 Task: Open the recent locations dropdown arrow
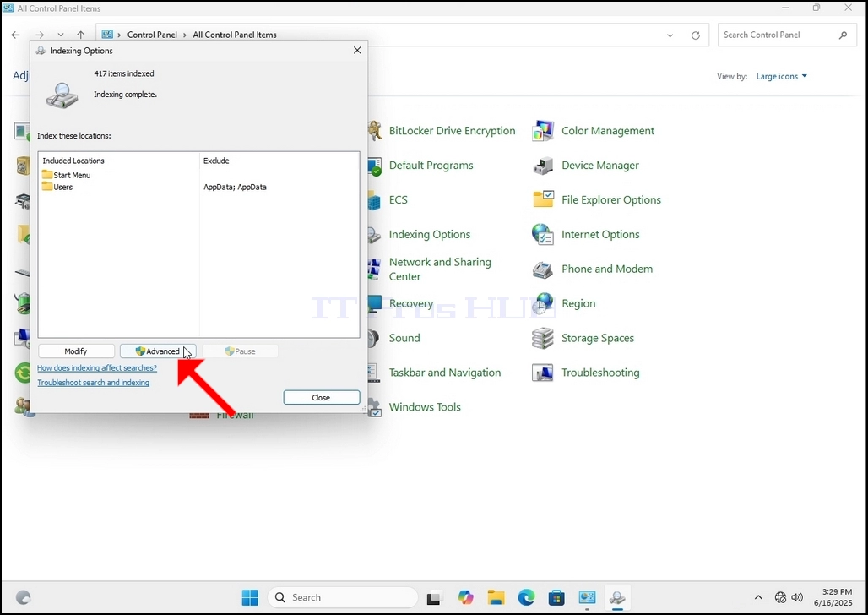[60, 35]
